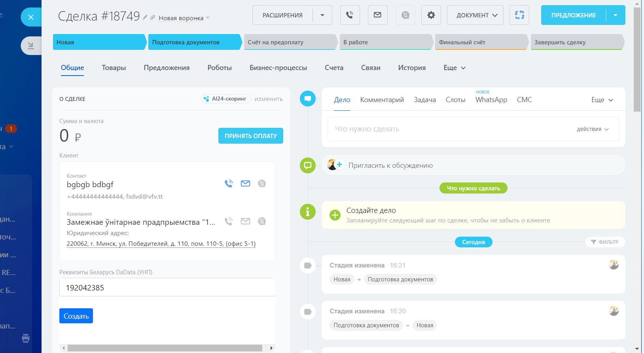Copy the deal link with the chain icon
The width and height of the screenshot is (644, 353).
[x=153, y=17]
